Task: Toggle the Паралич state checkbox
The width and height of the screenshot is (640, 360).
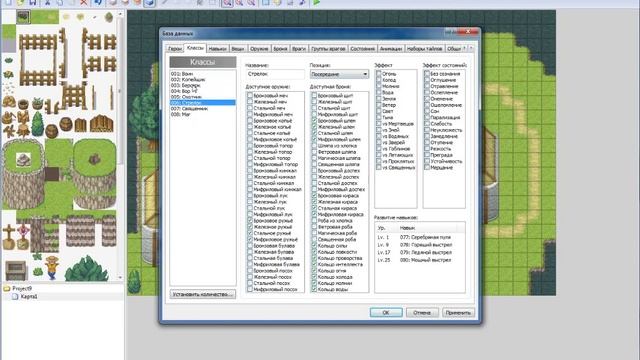Action: click(x=427, y=118)
